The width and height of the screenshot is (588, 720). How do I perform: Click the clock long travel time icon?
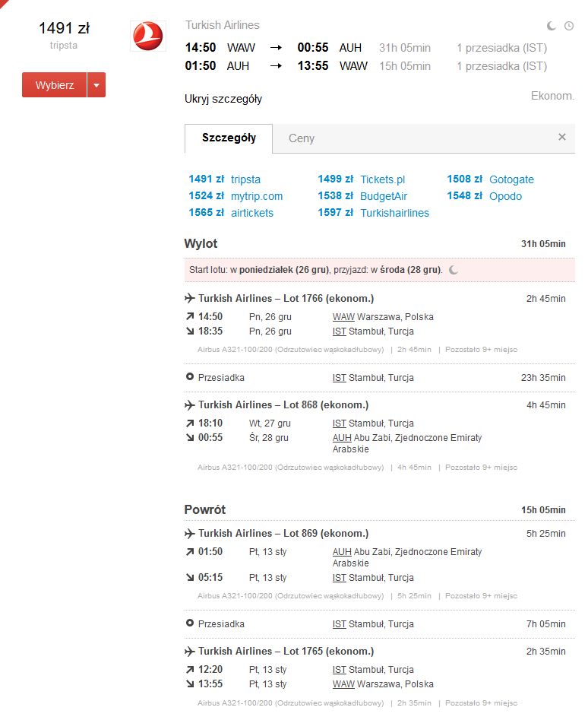[569, 26]
